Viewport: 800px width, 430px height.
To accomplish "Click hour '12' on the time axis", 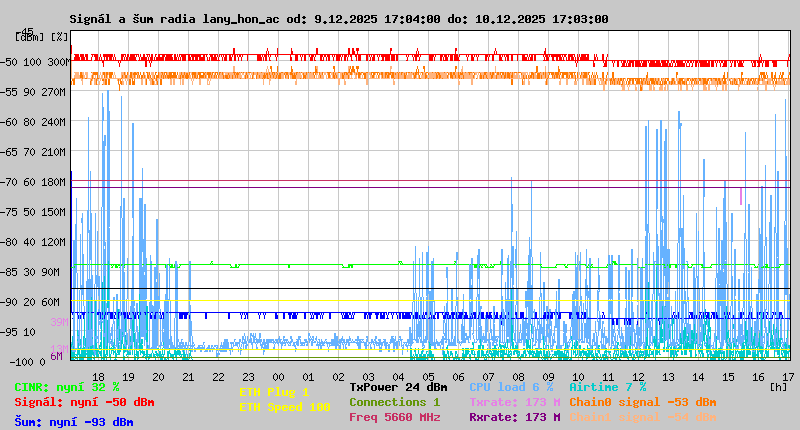I will 638,377.
